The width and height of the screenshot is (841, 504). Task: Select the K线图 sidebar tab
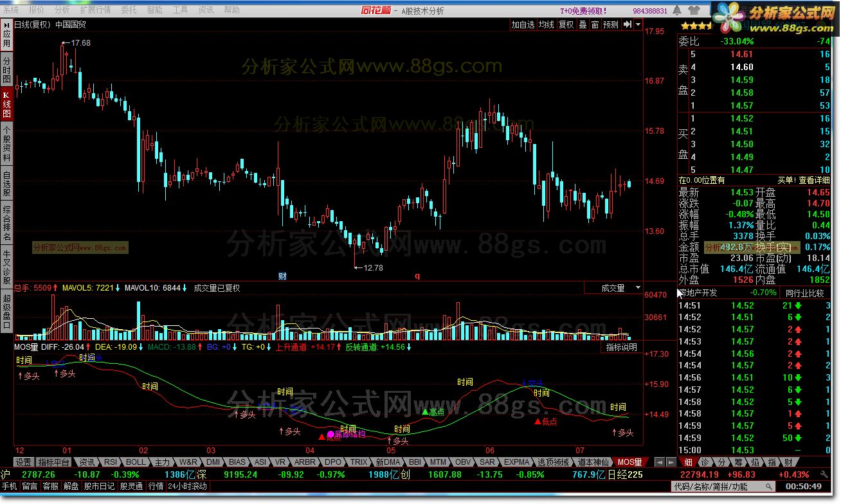pos(6,104)
